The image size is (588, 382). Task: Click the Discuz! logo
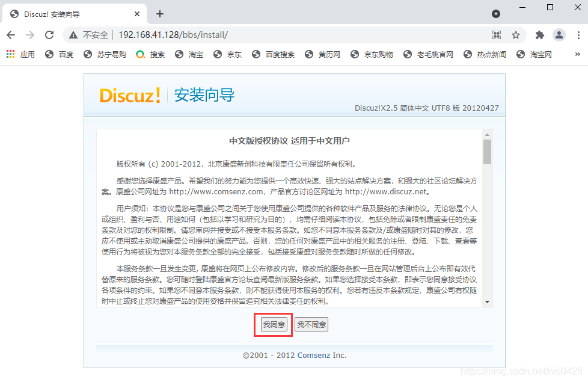(x=130, y=95)
